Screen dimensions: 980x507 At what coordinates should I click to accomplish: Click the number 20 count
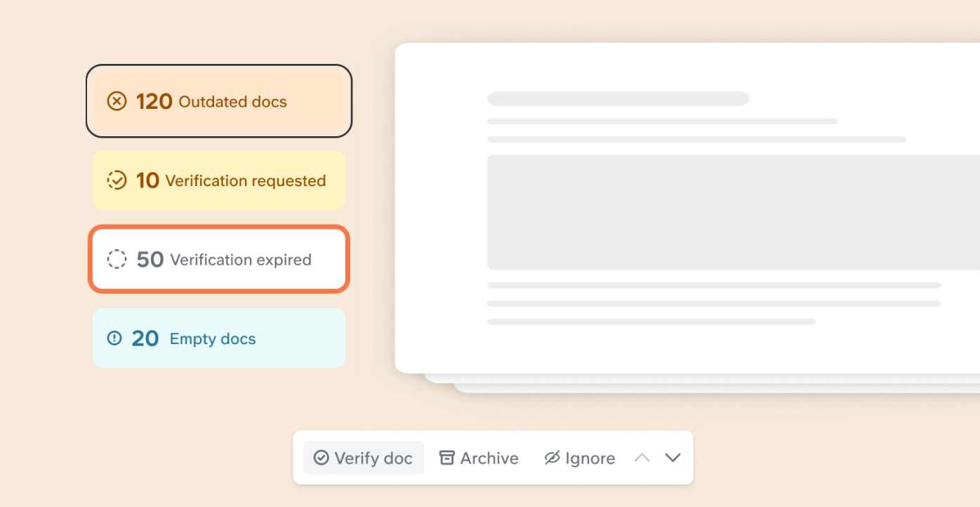tap(145, 338)
